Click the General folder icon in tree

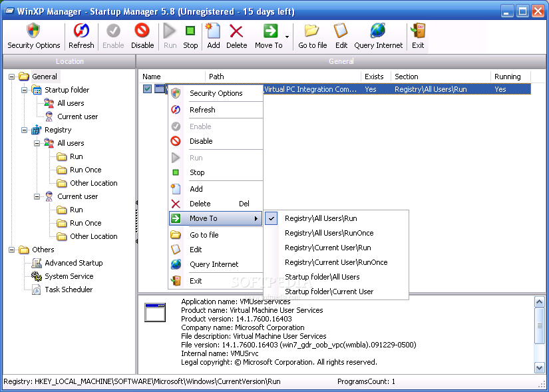[x=23, y=77]
